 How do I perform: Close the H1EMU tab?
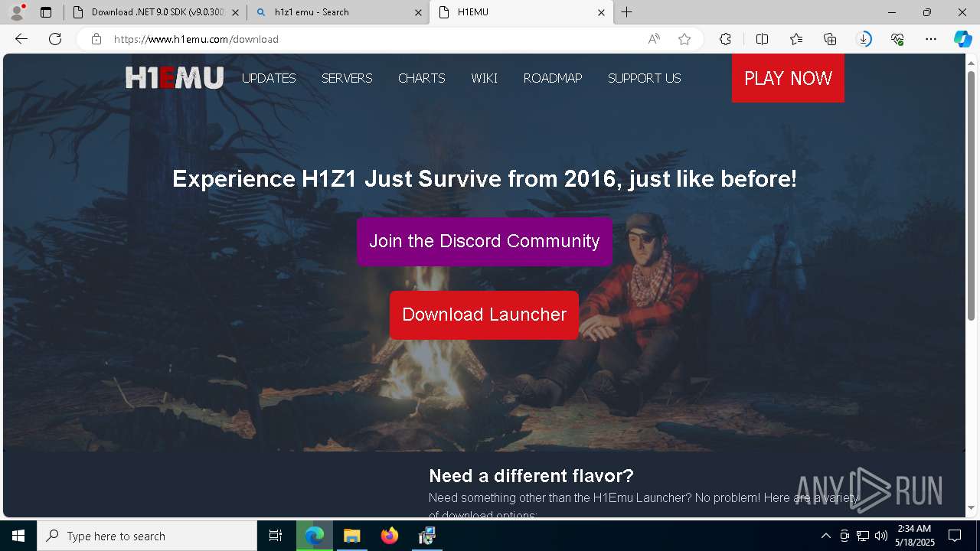pos(601,12)
